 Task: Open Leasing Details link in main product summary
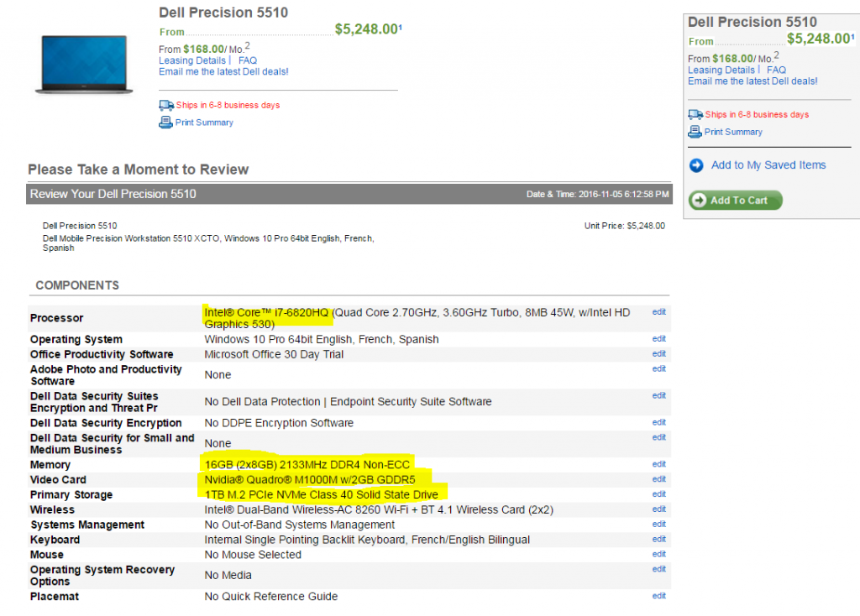pyautogui.click(x=191, y=60)
